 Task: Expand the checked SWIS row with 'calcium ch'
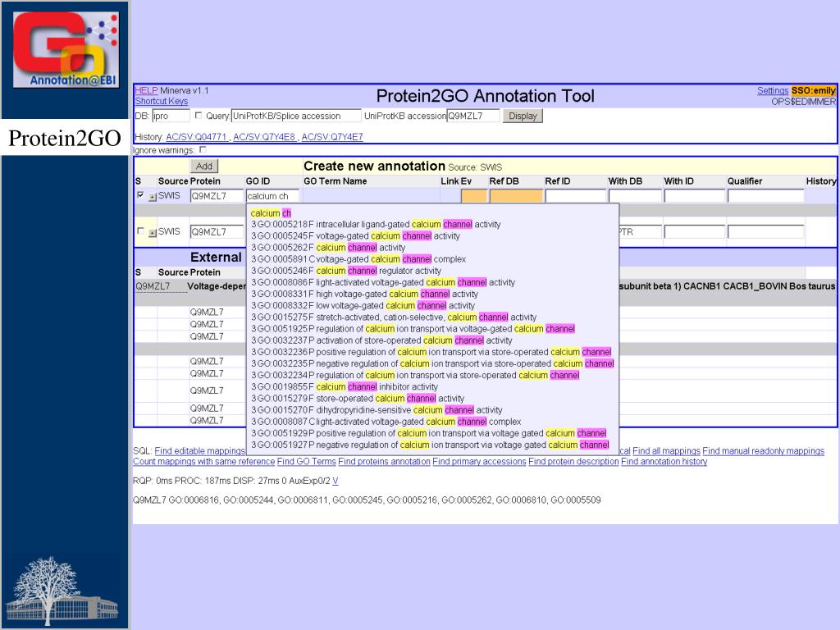point(153,197)
